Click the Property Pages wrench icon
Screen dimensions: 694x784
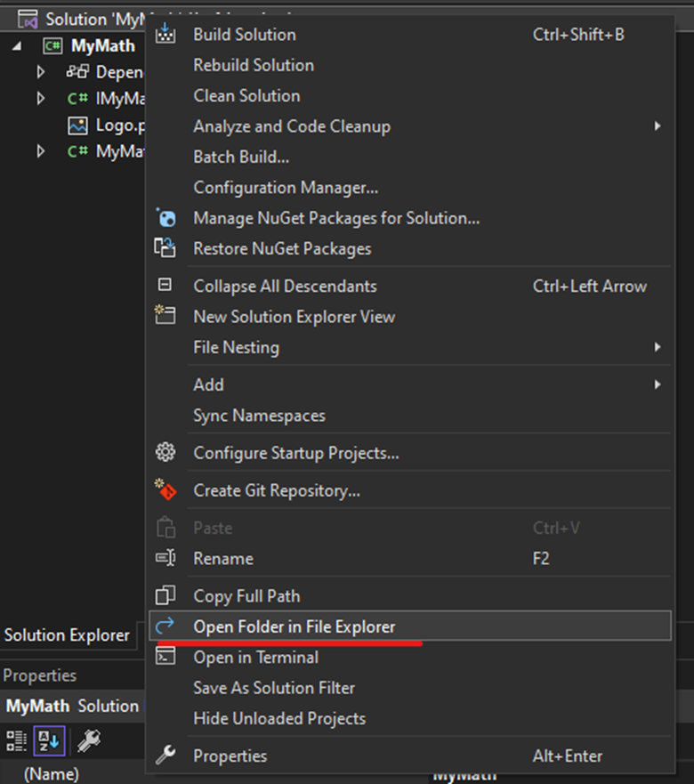tap(89, 740)
